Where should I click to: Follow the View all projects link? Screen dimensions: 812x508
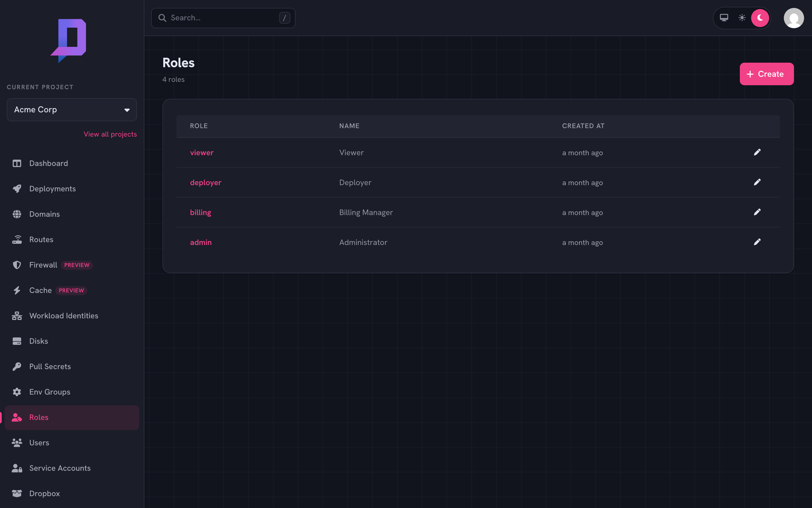(110, 134)
